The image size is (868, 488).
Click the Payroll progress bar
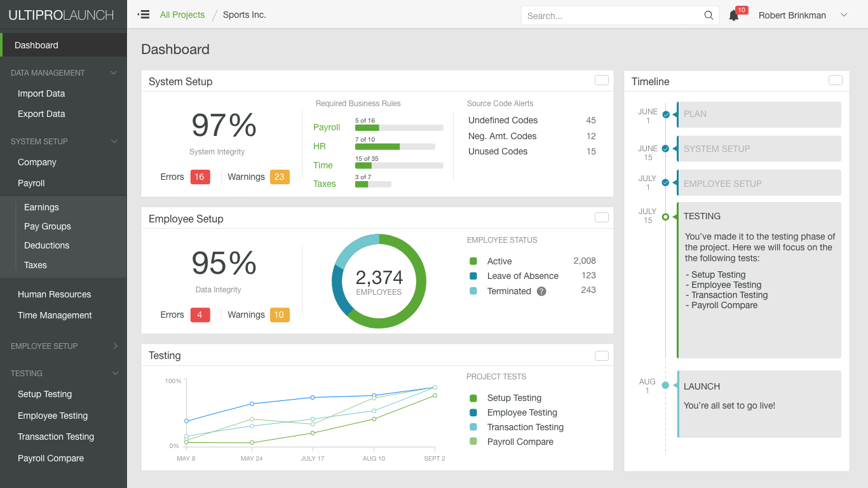pyautogui.click(x=399, y=128)
